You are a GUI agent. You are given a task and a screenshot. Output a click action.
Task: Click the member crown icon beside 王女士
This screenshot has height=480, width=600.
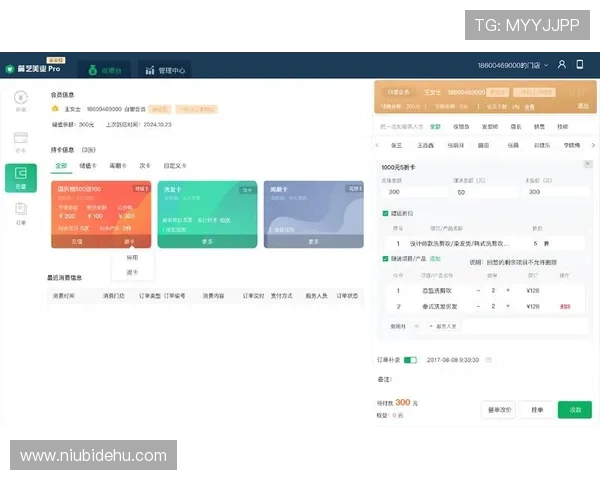pyautogui.click(x=55, y=109)
